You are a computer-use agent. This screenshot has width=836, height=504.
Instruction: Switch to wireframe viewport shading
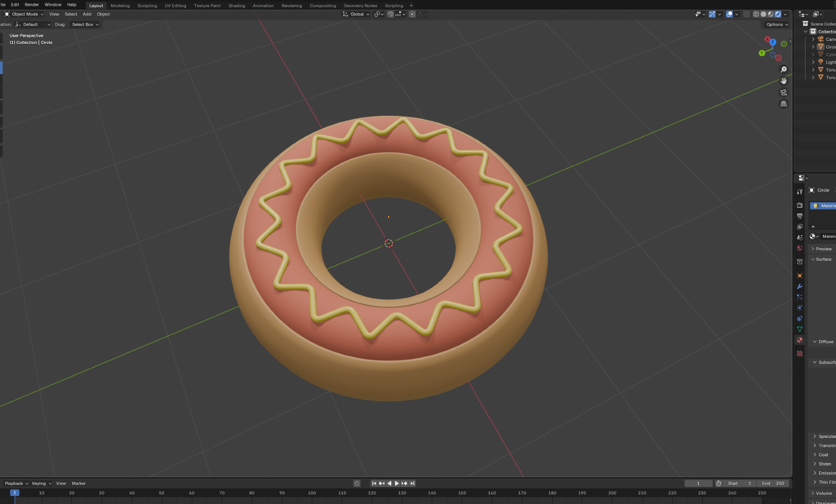(x=756, y=14)
